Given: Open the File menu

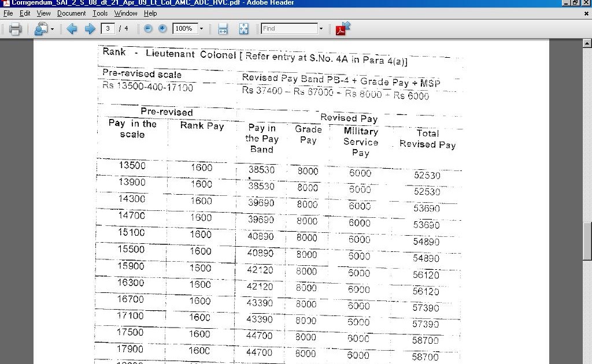Looking at the screenshot, I should pos(8,13).
